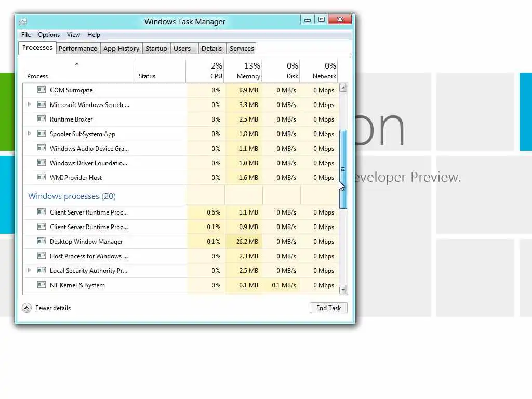Click the Windows Driver Foundation icon
Viewport: 532px width, 399px height.
42,163
